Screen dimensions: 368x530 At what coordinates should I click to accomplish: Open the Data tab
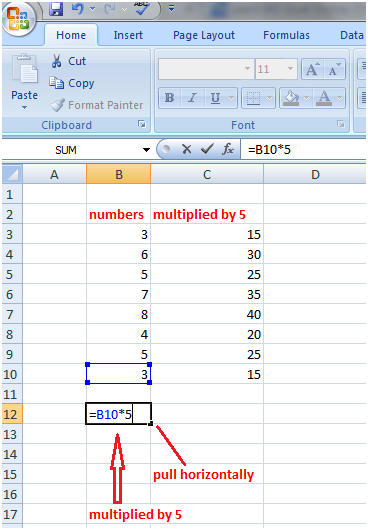[x=351, y=35]
